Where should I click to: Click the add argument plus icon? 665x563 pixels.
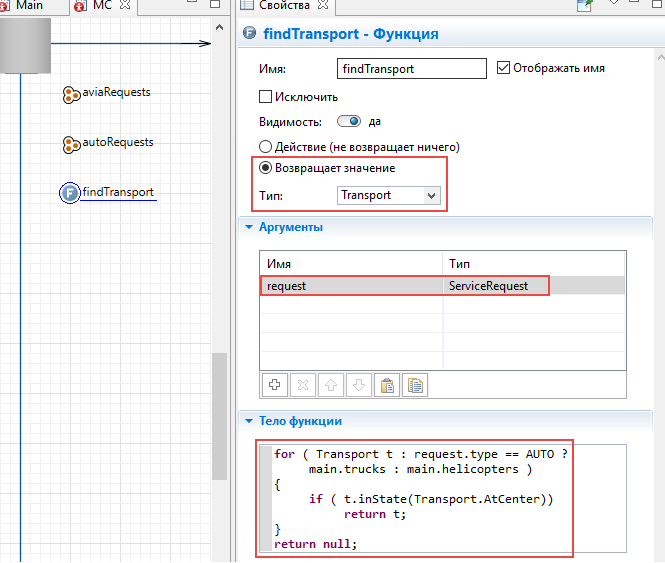pyautogui.click(x=275, y=385)
